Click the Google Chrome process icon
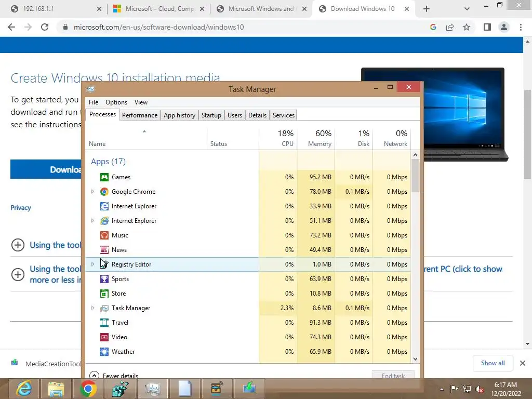This screenshot has width=532, height=399. pyautogui.click(x=104, y=192)
